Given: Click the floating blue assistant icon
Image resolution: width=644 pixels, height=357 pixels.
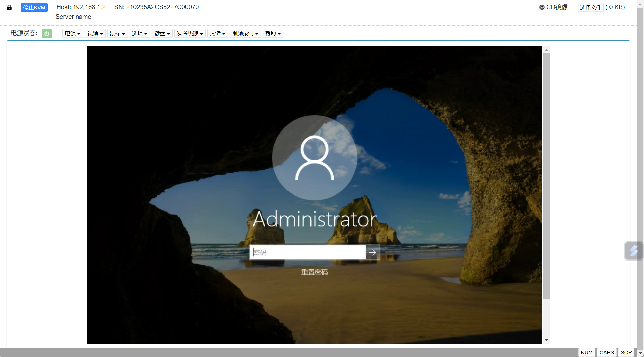Looking at the screenshot, I should (x=633, y=251).
